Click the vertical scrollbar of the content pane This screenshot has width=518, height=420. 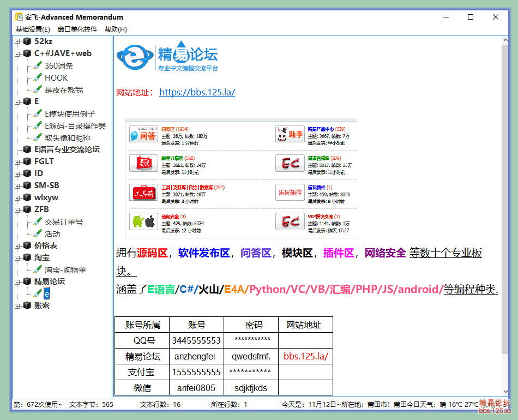click(x=505, y=218)
